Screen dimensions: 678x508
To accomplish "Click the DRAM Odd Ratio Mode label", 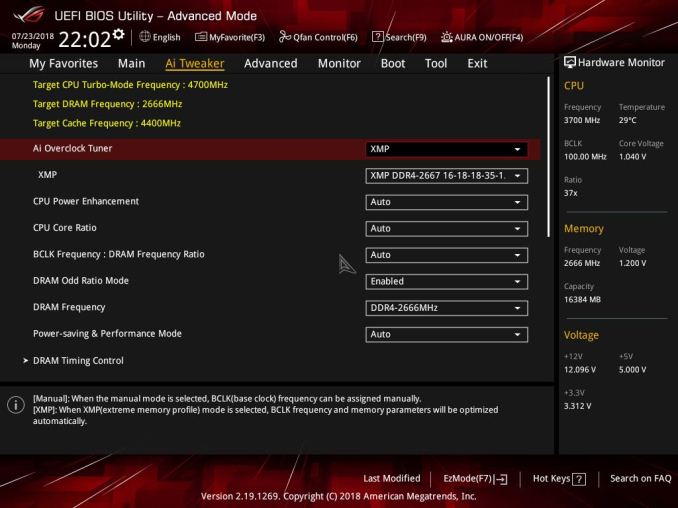I will (x=80, y=281).
